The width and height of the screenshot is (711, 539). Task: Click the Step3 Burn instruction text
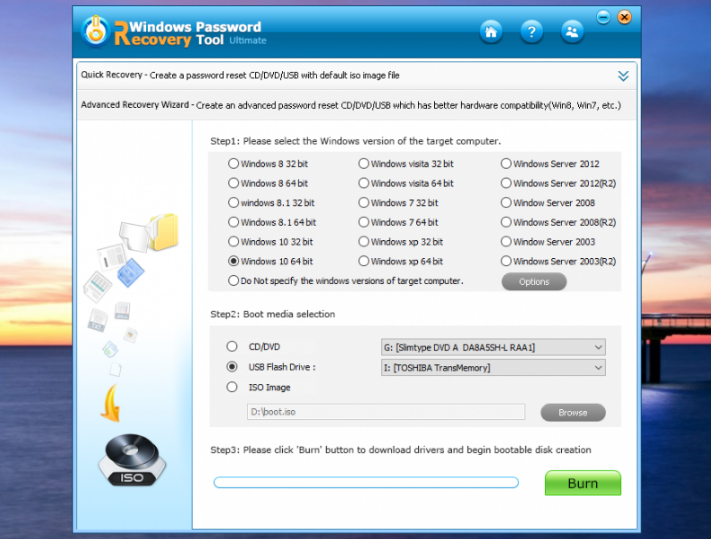(401, 450)
